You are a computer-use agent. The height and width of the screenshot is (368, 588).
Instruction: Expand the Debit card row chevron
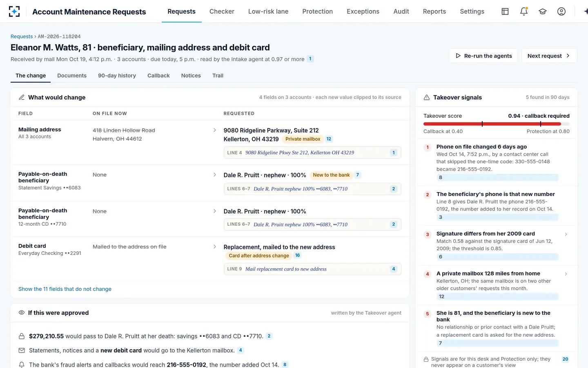click(215, 247)
